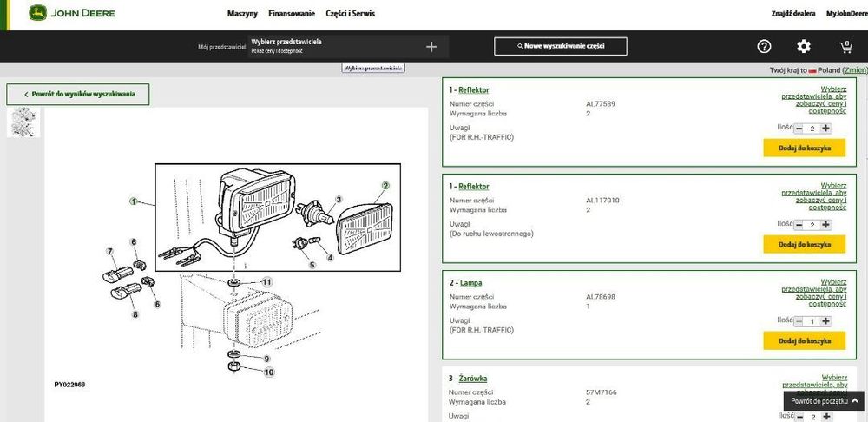Select part callout 2 in the diagram
Image resolution: width=868 pixels, height=422 pixels.
385,186
